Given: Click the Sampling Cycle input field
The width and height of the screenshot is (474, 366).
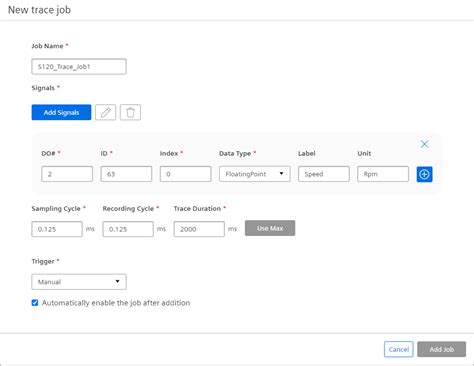Looking at the screenshot, I should coord(57,229).
